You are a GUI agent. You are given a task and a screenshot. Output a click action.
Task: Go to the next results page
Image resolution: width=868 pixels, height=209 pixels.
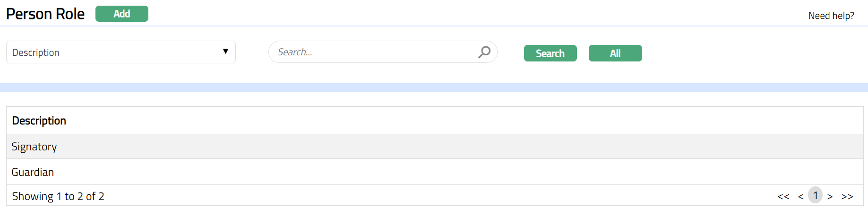pos(830,196)
